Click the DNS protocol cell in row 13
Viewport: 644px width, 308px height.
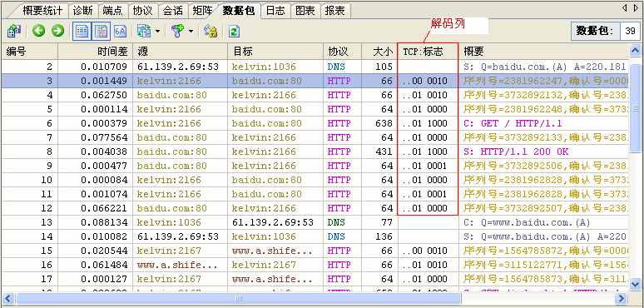336,222
